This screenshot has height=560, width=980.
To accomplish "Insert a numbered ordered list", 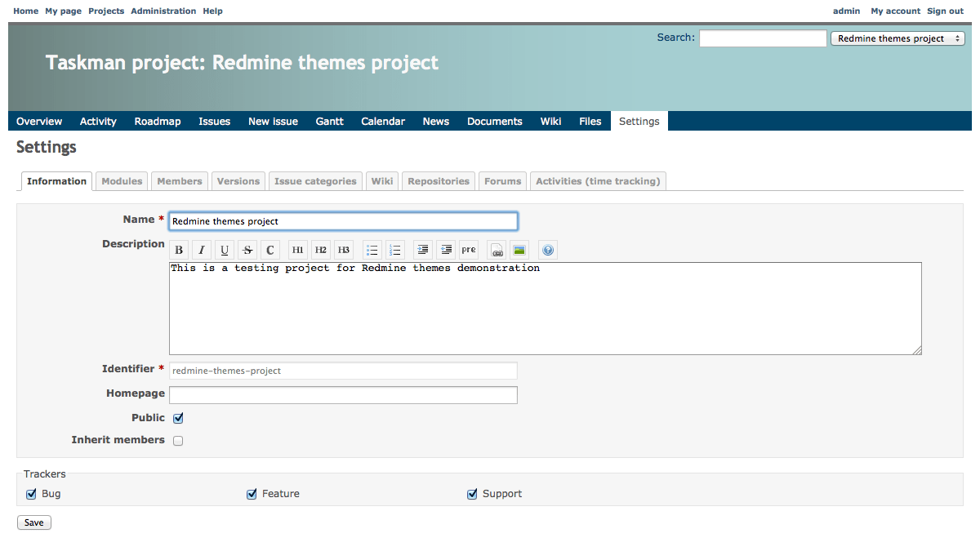I will [x=394, y=250].
